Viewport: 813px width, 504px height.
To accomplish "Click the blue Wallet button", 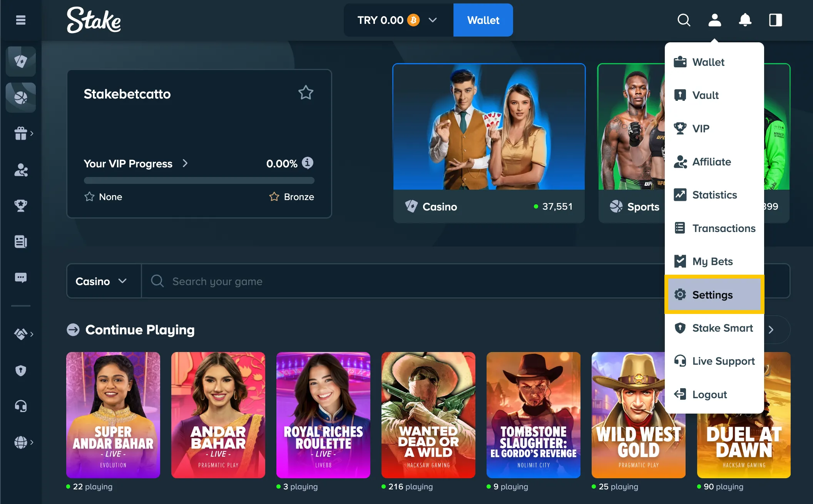I will (x=483, y=20).
